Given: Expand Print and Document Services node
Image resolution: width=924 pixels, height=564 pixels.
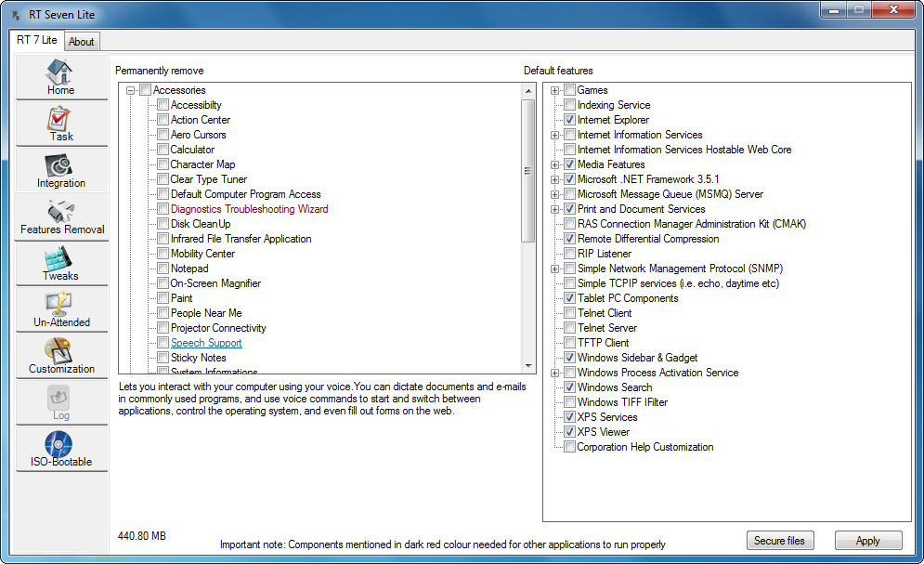Looking at the screenshot, I should (554, 209).
